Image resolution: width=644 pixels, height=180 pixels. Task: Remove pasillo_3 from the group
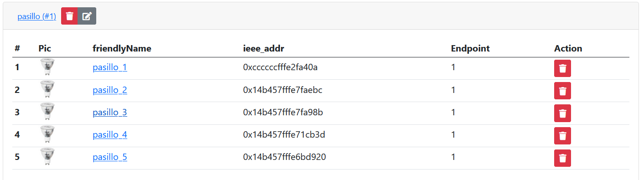point(562,113)
